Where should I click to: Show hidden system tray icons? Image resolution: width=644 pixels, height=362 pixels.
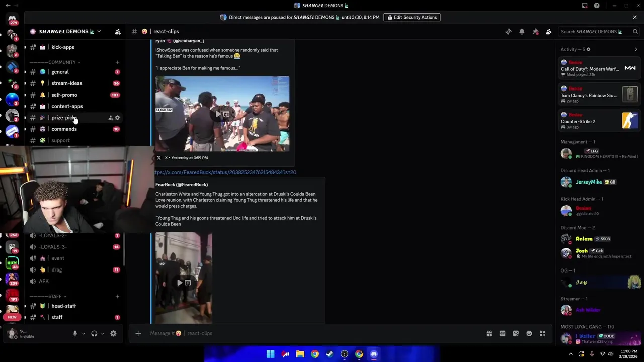pos(570,354)
